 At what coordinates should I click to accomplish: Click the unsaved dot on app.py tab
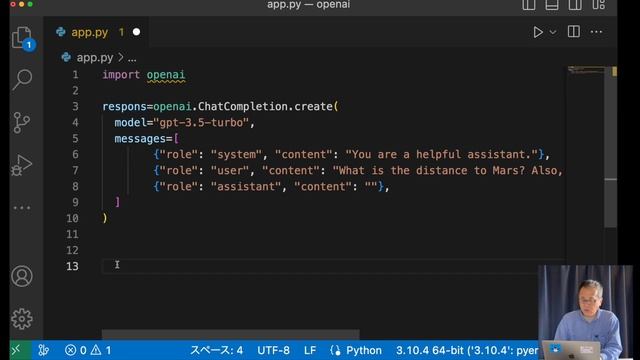tap(136, 32)
